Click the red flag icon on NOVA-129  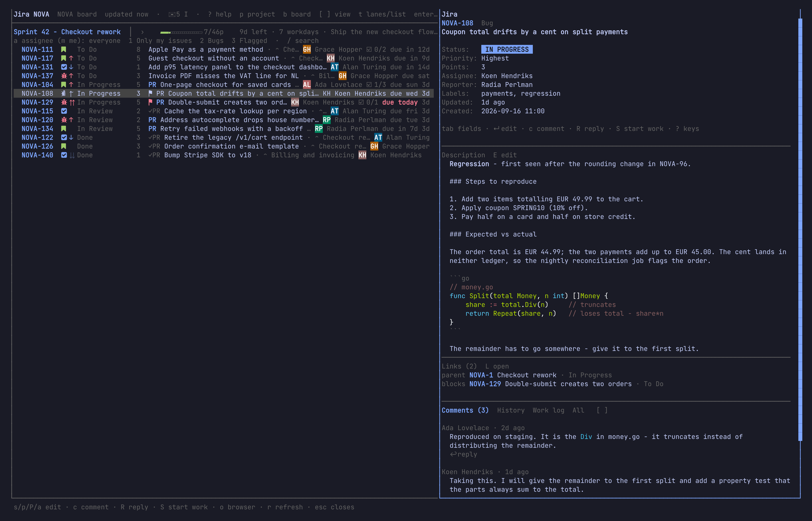pyautogui.click(x=150, y=102)
